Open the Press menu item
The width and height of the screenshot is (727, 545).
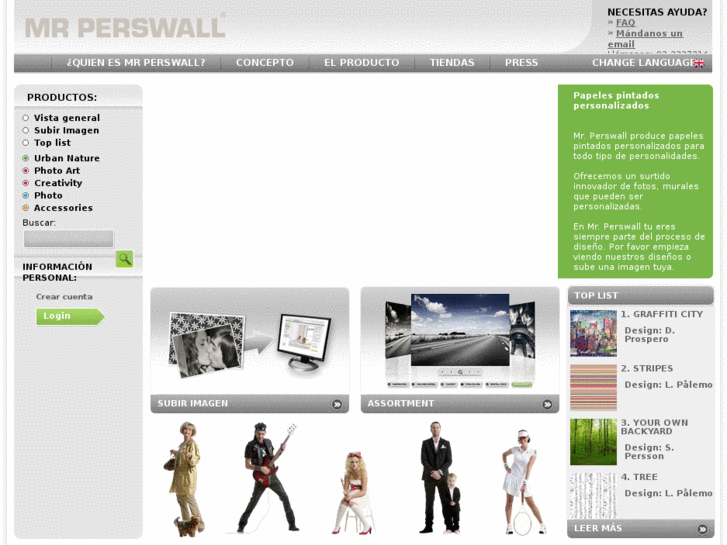[522, 63]
